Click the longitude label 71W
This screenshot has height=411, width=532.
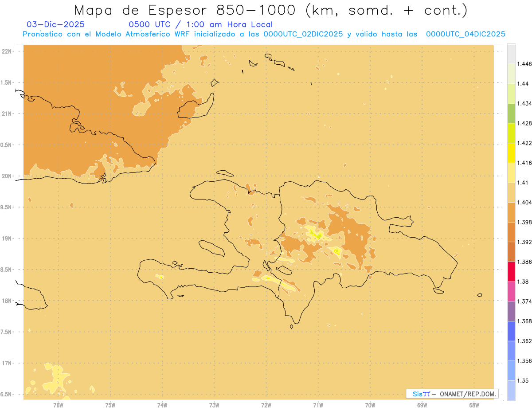coord(318,405)
